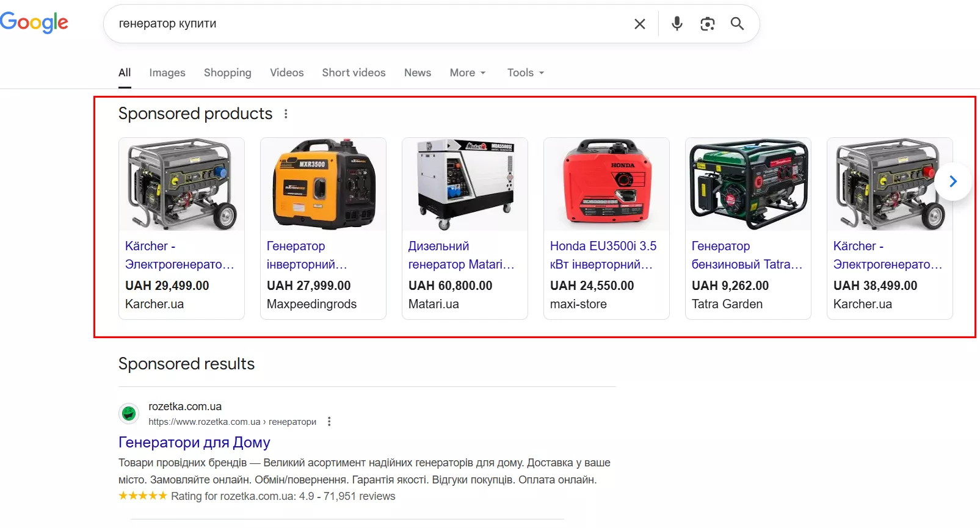Show next sponsored products with the arrow
Screen dimensions: 980x528
pyautogui.click(x=953, y=181)
